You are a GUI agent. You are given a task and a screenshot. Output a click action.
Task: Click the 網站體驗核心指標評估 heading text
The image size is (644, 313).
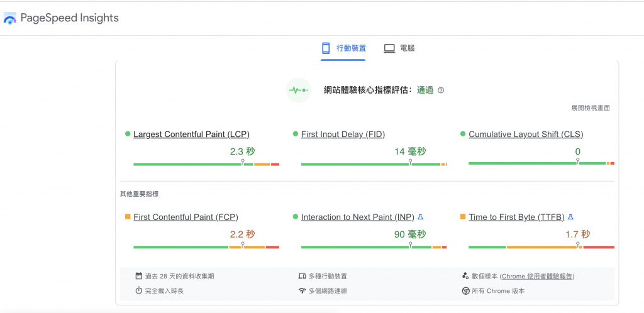367,91
